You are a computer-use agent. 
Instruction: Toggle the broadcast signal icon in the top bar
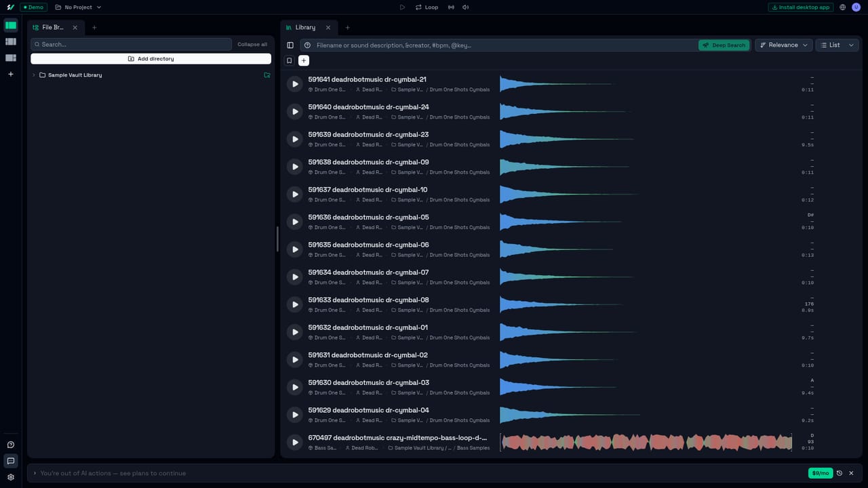pyautogui.click(x=452, y=7)
